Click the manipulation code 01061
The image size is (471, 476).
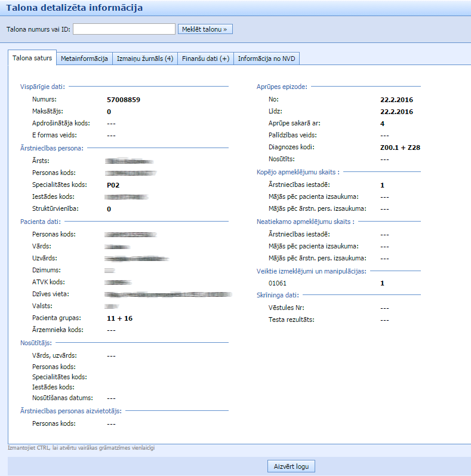[278, 283]
